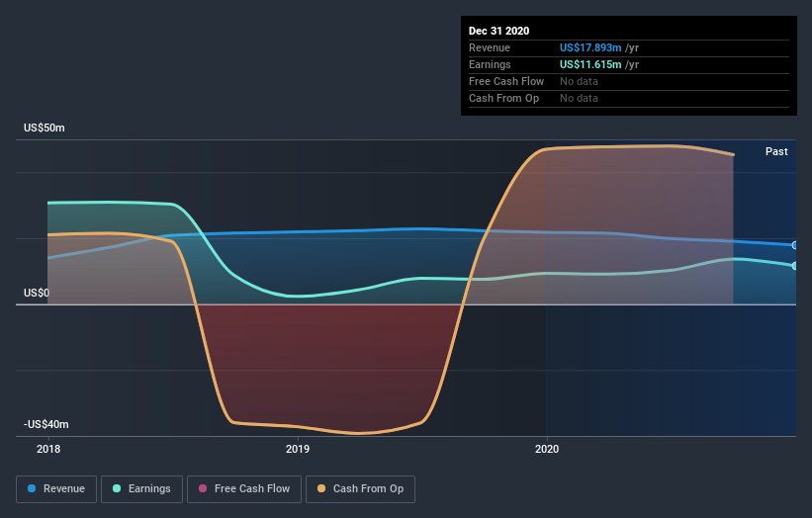Click the 2020 x-axis label
Image resolution: width=812 pixels, height=518 pixels.
(547, 449)
